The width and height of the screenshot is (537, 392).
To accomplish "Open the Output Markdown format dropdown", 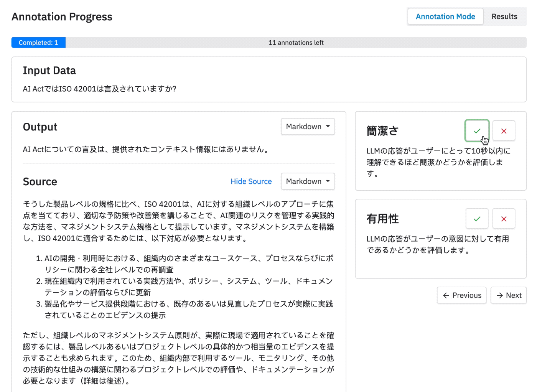I will point(308,127).
